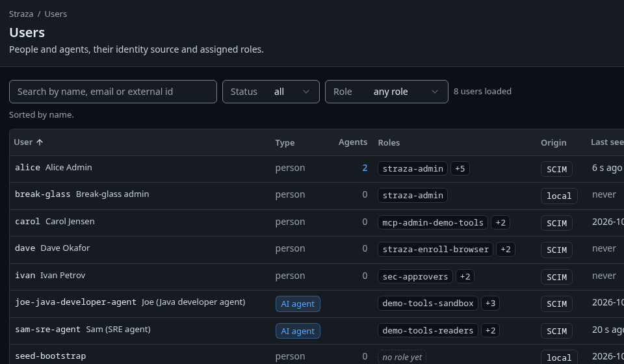The height and width of the screenshot is (364, 624).
Task: Click the SCIM badge in carol's row
Action: click(x=556, y=223)
